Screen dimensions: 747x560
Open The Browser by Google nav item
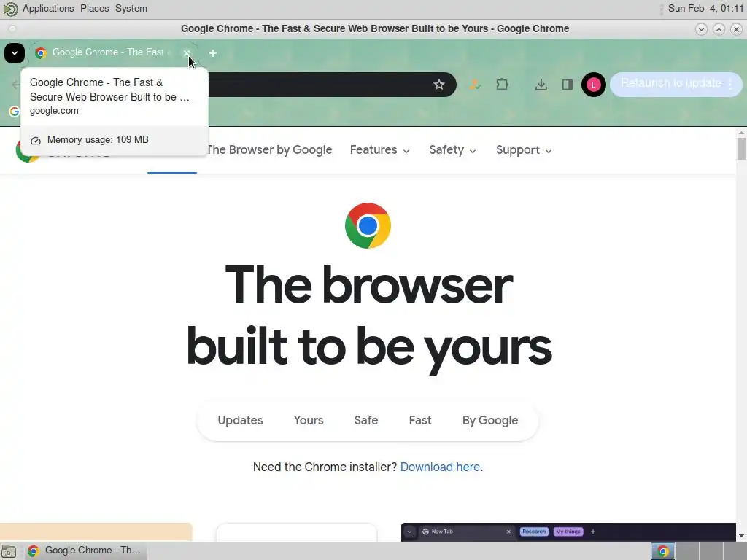click(x=269, y=150)
